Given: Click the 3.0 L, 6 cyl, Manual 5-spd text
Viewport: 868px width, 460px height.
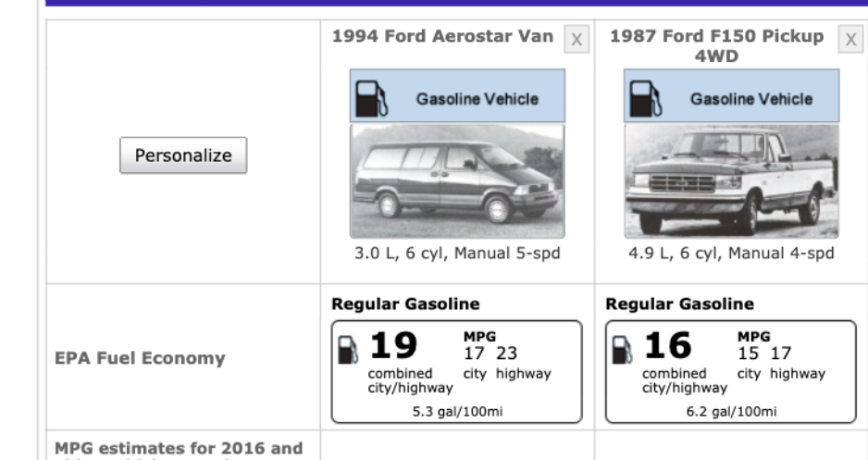Looking at the screenshot, I should tap(457, 254).
